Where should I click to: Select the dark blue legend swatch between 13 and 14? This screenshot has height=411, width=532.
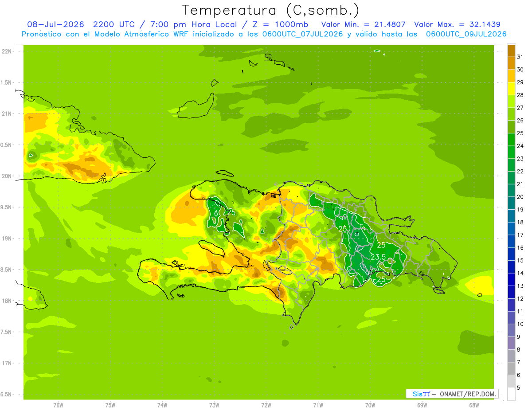[511, 279]
